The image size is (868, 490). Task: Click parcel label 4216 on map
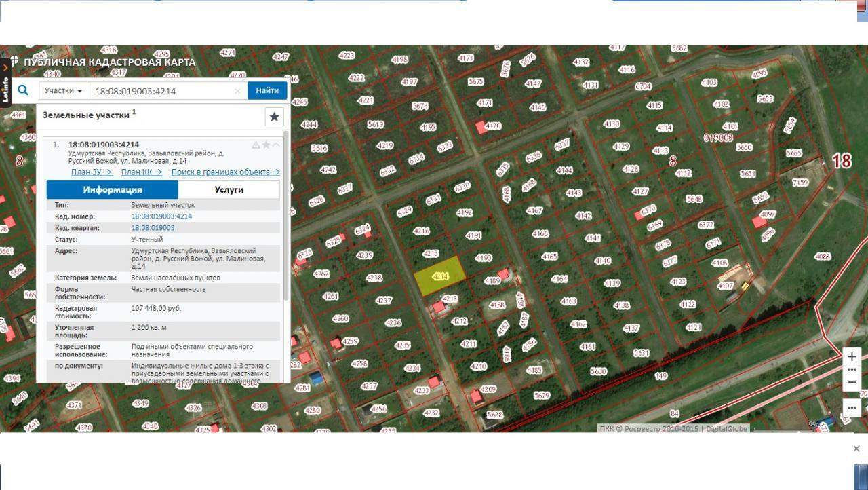tap(421, 231)
